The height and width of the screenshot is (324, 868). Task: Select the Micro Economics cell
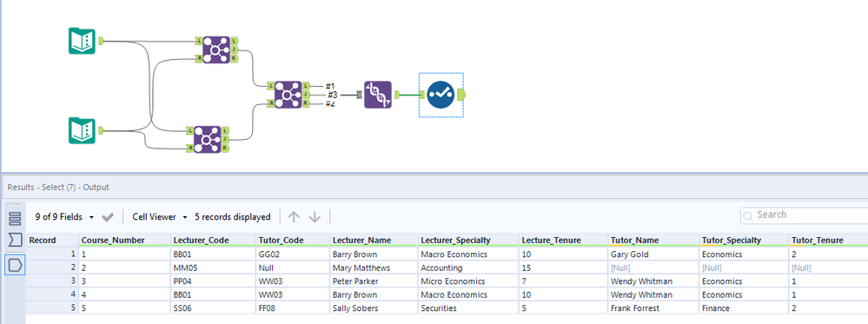pos(468,281)
